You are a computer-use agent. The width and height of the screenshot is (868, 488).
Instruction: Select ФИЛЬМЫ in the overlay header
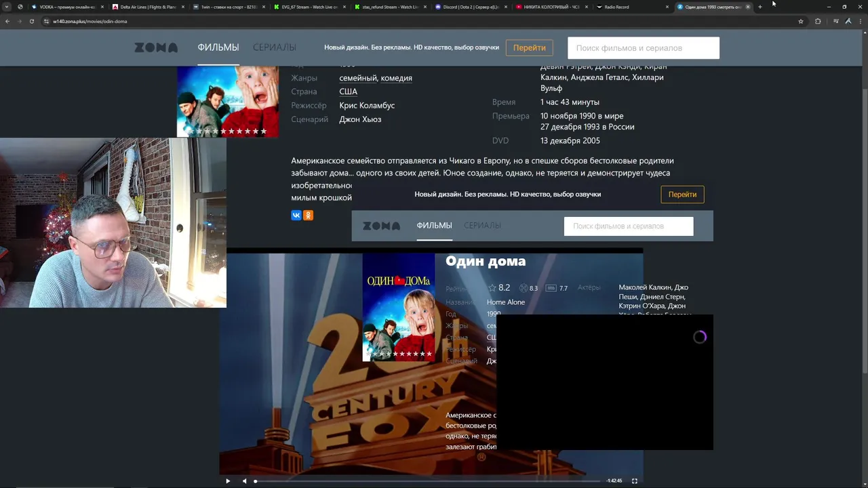(434, 226)
